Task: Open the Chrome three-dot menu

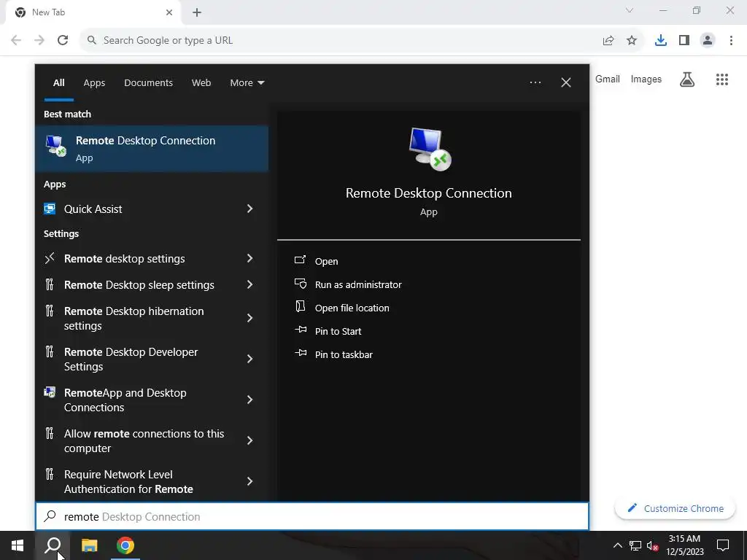Action: click(x=731, y=41)
